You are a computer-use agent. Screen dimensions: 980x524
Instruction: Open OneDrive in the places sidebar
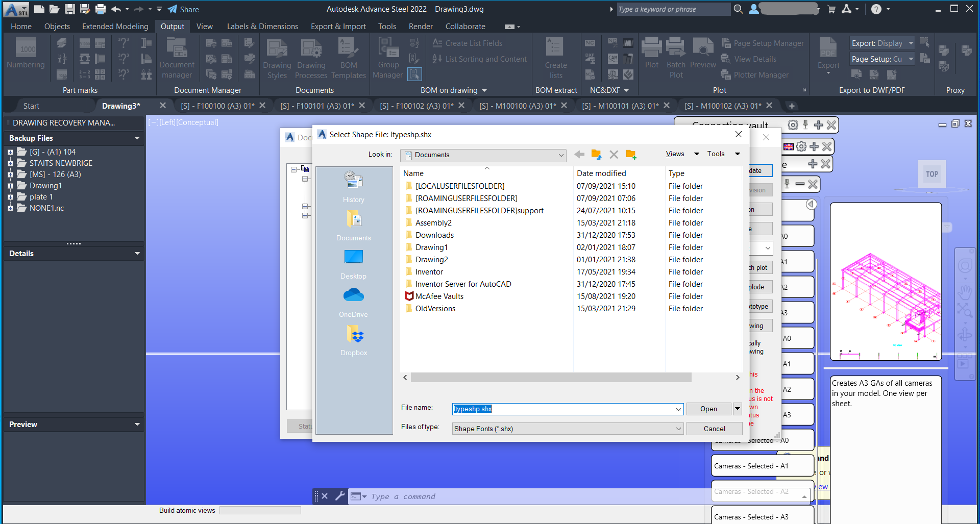(354, 302)
